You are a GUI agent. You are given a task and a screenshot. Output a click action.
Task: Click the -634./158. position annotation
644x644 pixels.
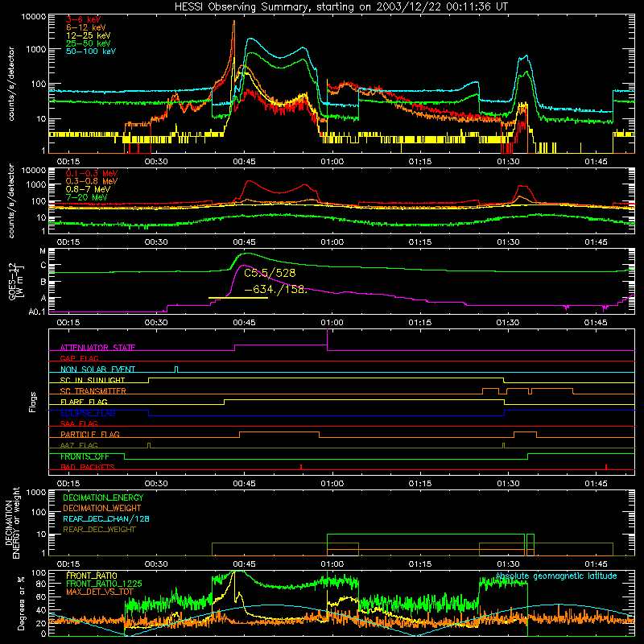point(275,290)
